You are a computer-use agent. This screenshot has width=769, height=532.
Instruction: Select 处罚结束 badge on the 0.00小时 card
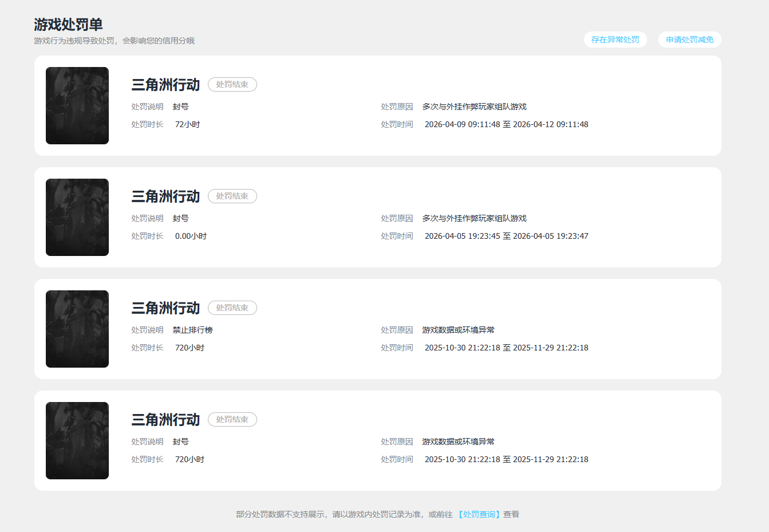[232, 196]
